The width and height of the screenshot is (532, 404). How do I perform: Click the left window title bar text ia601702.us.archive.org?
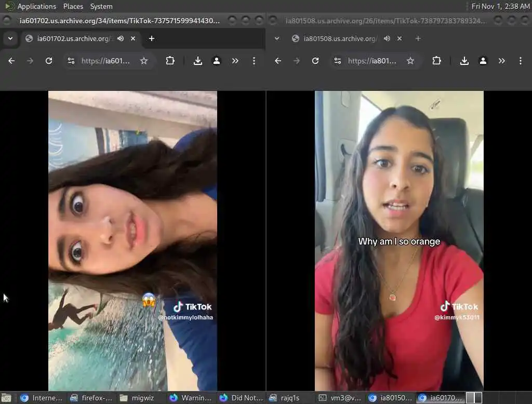click(x=119, y=21)
